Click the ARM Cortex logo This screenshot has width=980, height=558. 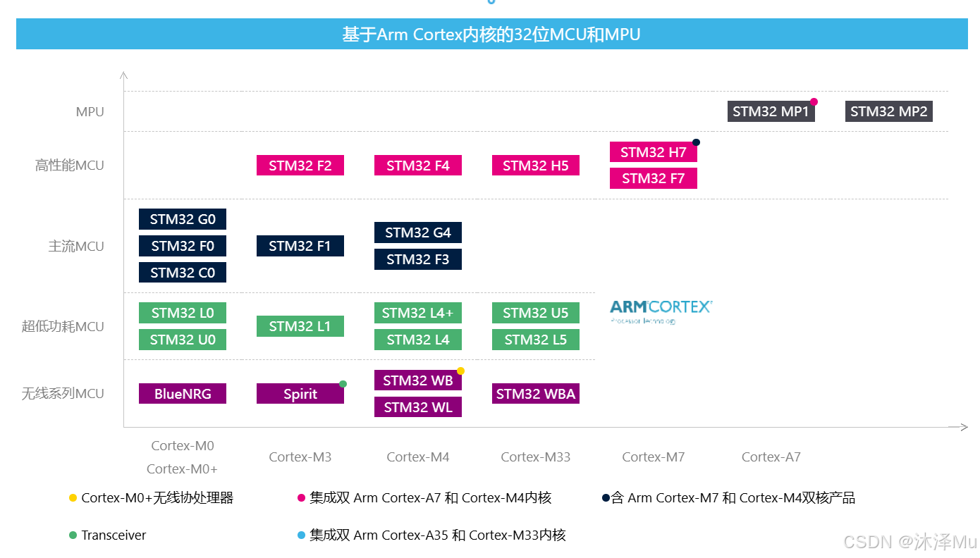661,311
